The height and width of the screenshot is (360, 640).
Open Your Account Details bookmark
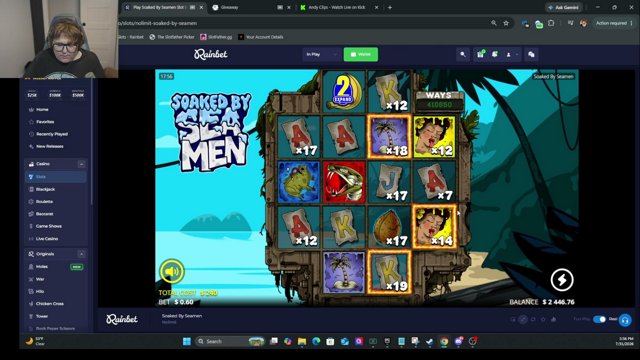[x=261, y=37]
